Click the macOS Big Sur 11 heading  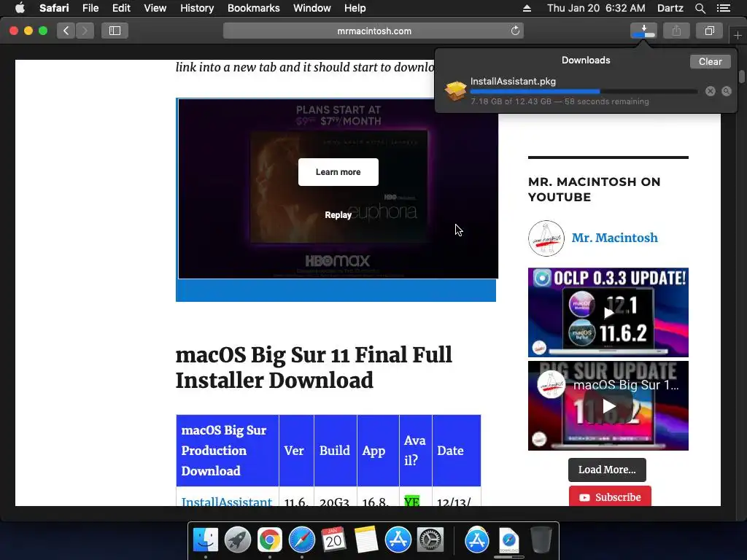[x=314, y=367]
